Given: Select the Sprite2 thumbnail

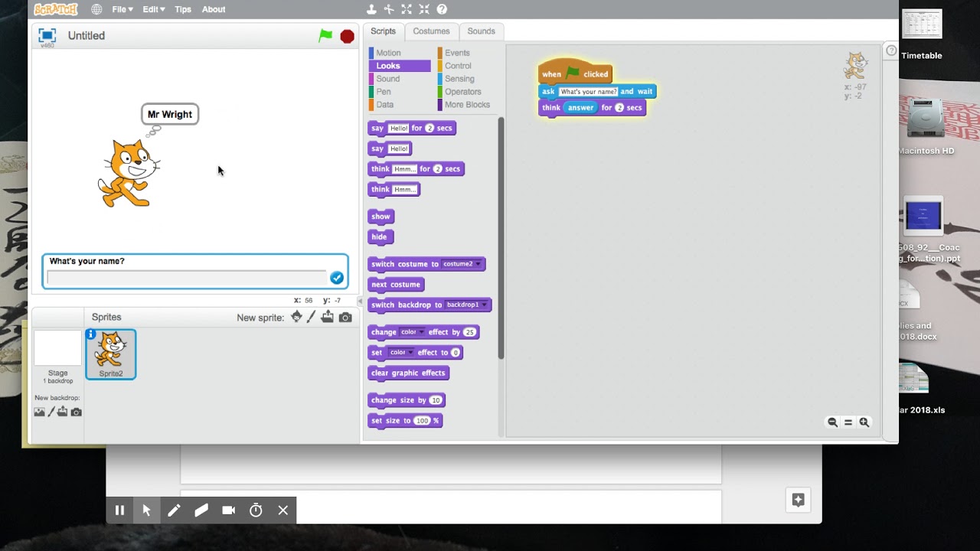Looking at the screenshot, I should pyautogui.click(x=111, y=354).
